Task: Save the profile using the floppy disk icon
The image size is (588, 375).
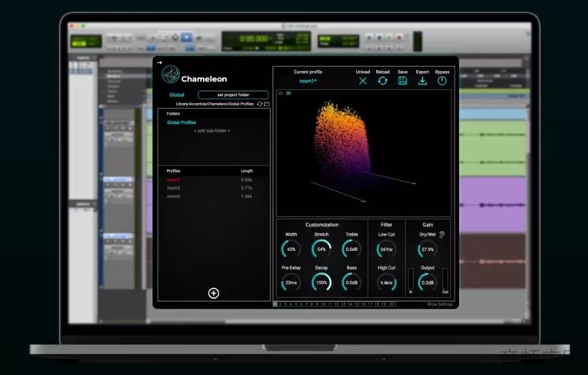Action: pyautogui.click(x=403, y=80)
